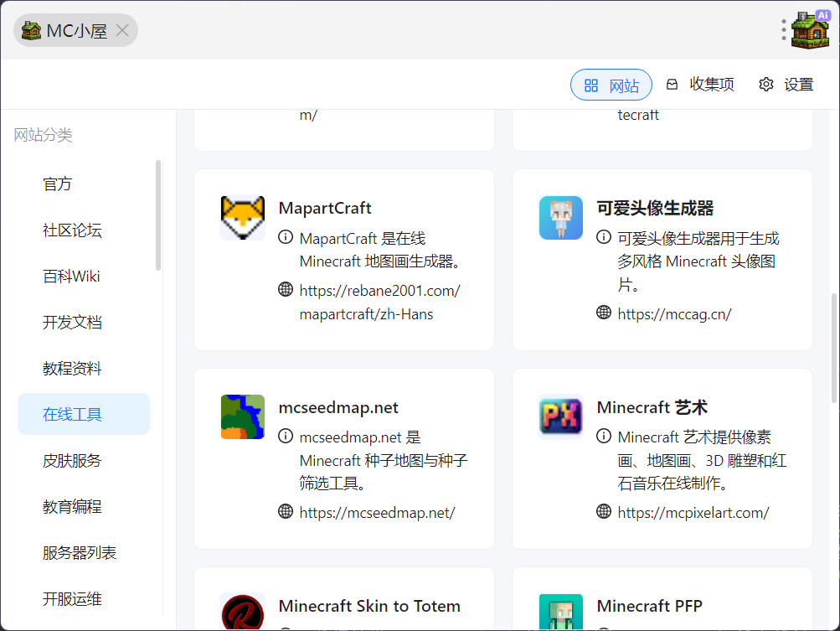Close the MC小屋 tab chip
Image resolution: width=840 pixels, height=631 pixels.
(x=122, y=31)
